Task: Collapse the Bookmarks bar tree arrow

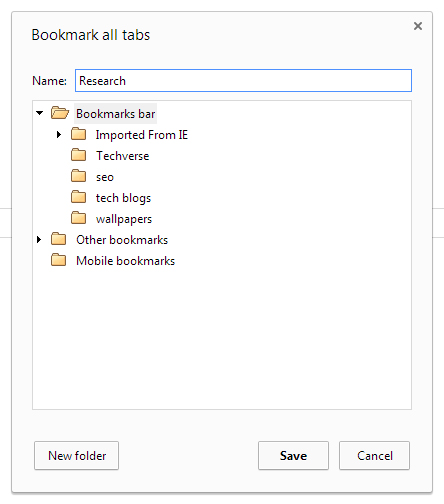Action: 40,113
